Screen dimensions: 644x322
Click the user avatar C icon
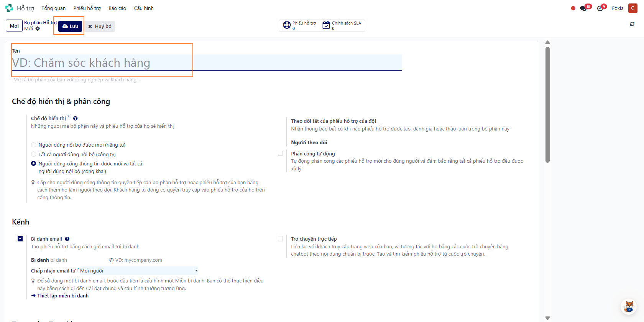coord(632,8)
